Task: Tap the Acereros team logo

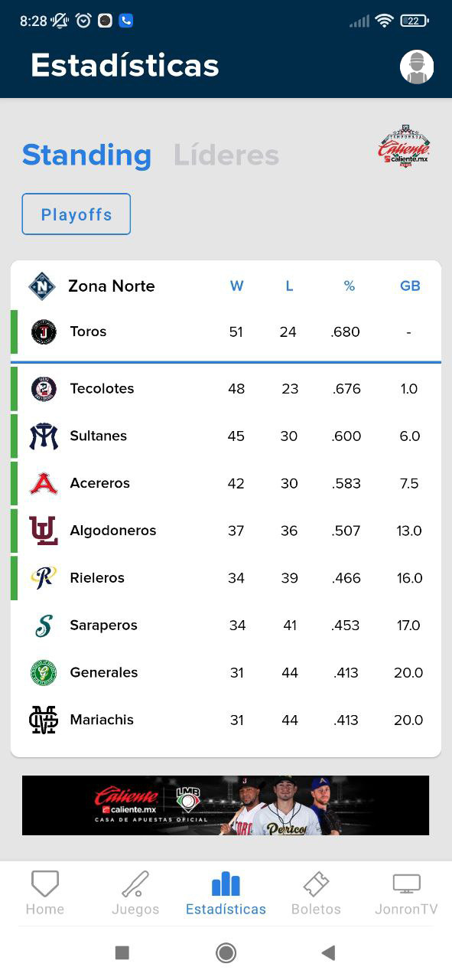Action: point(44,484)
